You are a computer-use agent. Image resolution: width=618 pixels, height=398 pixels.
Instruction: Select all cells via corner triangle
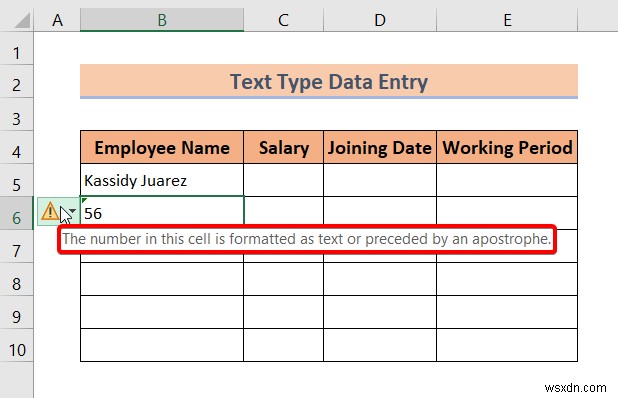pos(22,20)
